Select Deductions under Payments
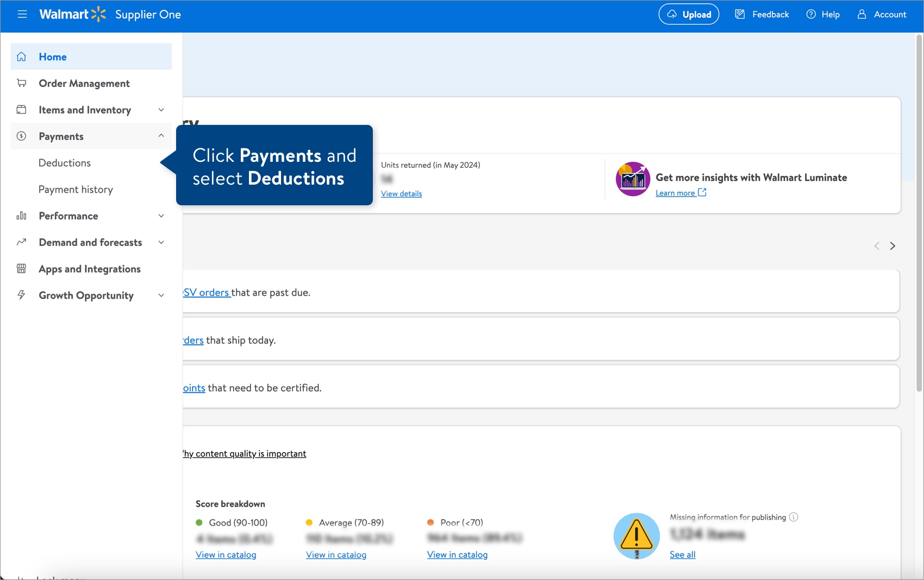Screen dimensions: 924x580 click(64, 162)
